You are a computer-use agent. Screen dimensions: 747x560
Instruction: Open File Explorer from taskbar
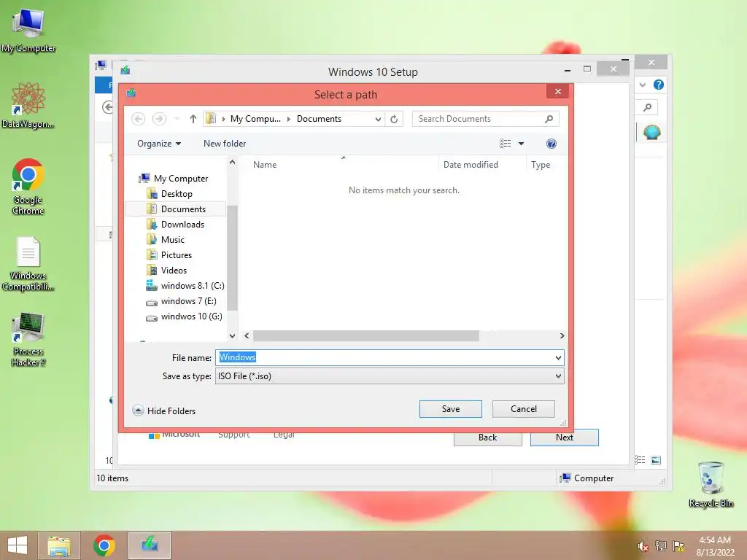(59, 545)
